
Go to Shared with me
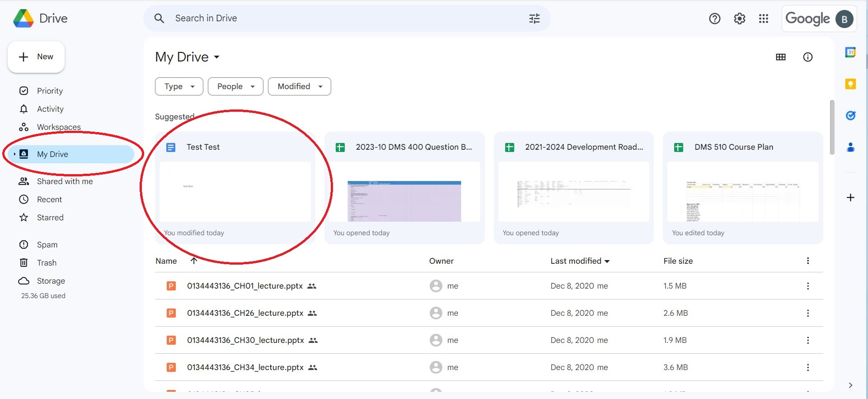pos(65,181)
